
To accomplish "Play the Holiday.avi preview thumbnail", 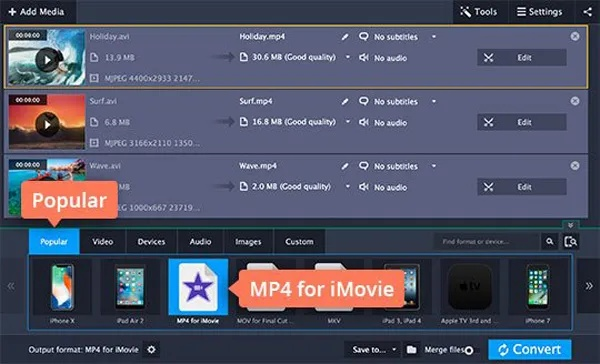I will [x=47, y=60].
